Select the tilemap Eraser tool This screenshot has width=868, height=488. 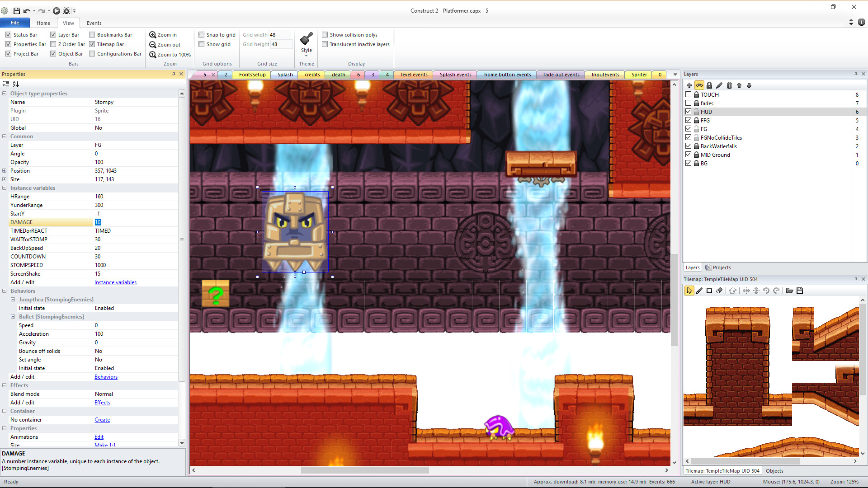719,291
